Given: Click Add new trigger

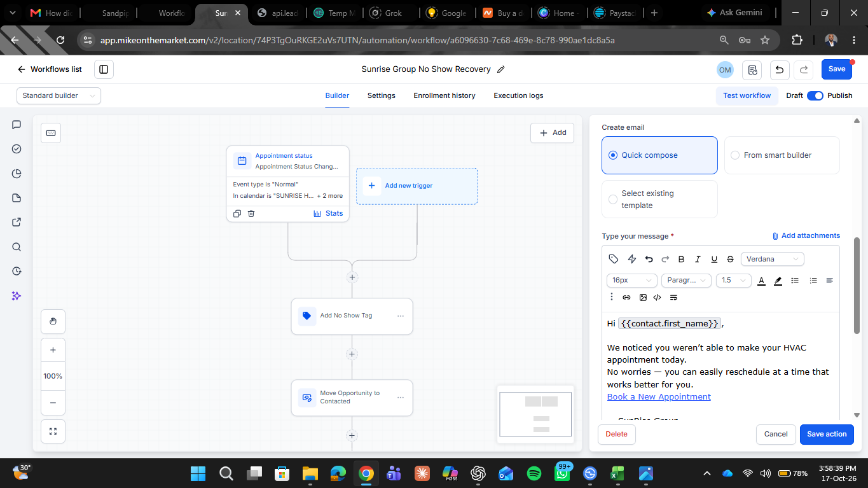Looking at the screenshot, I should tap(417, 186).
